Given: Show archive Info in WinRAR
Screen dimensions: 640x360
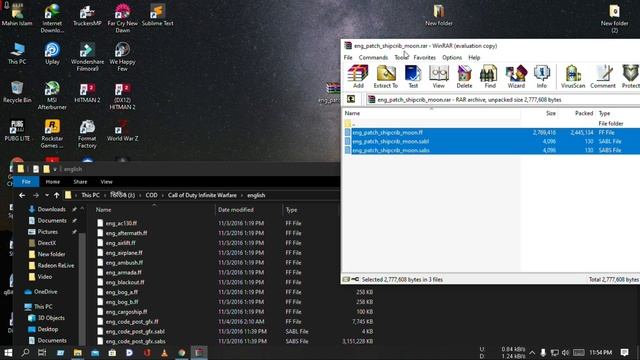Looking at the screenshot, I should click(x=542, y=76).
